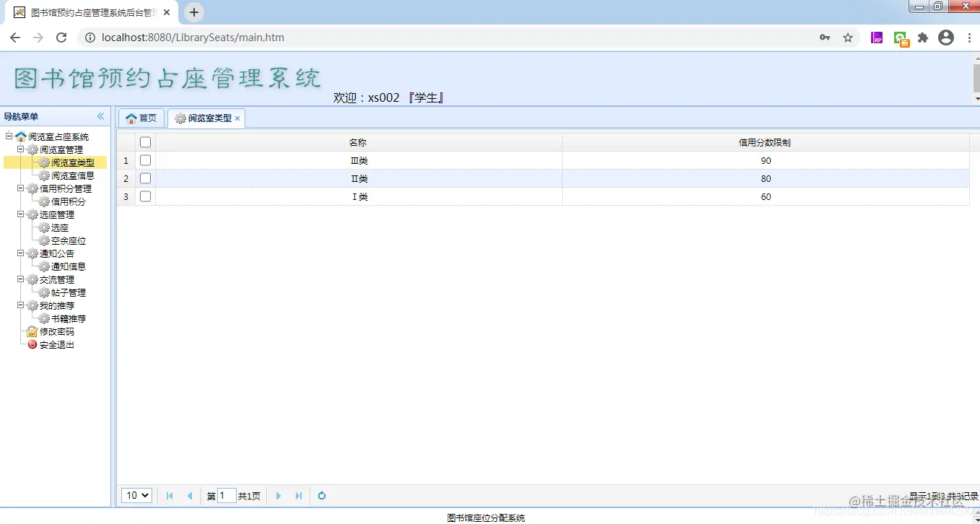Collapse the 信用积分管理 tree node
The height and width of the screenshot is (524, 980).
pyautogui.click(x=21, y=188)
